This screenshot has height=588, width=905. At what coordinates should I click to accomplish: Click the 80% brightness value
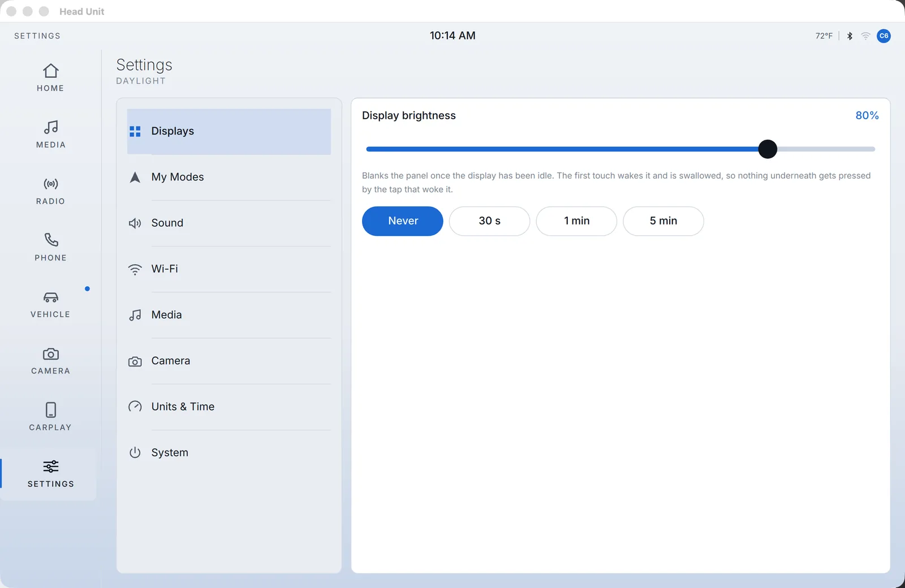(x=867, y=115)
